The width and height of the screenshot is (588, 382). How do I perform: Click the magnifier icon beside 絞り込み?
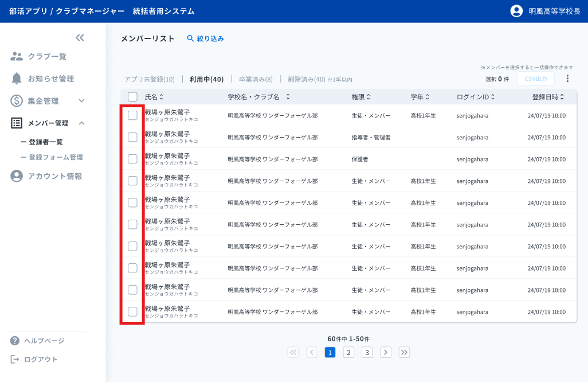tap(190, 38)
